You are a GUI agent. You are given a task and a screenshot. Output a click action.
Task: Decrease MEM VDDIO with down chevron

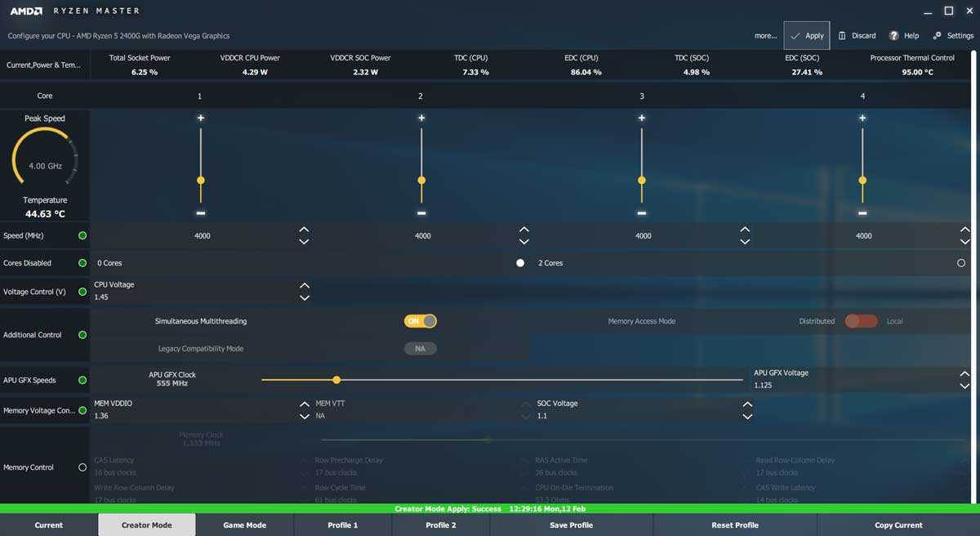305,417
